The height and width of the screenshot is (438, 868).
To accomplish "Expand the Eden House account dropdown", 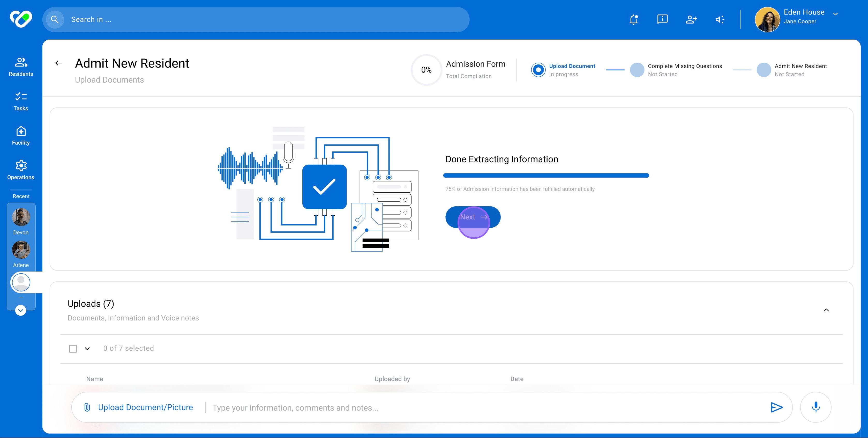I will coord(835,14).
